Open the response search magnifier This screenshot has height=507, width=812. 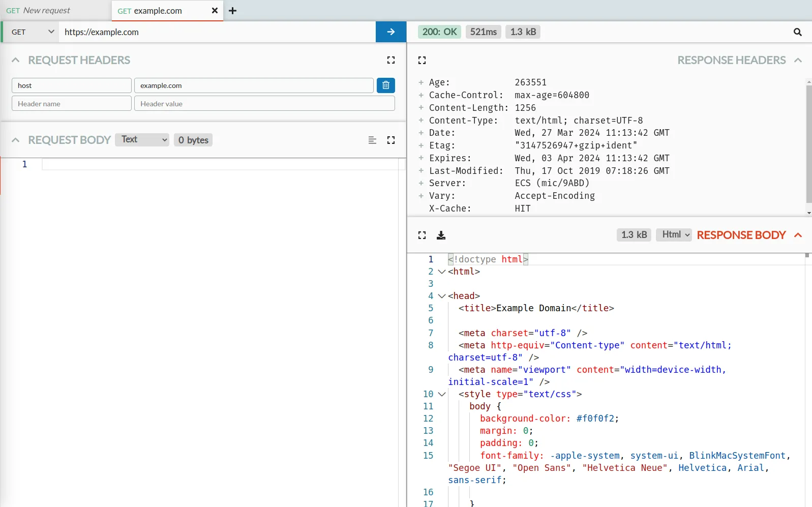(x=797, y=32)
